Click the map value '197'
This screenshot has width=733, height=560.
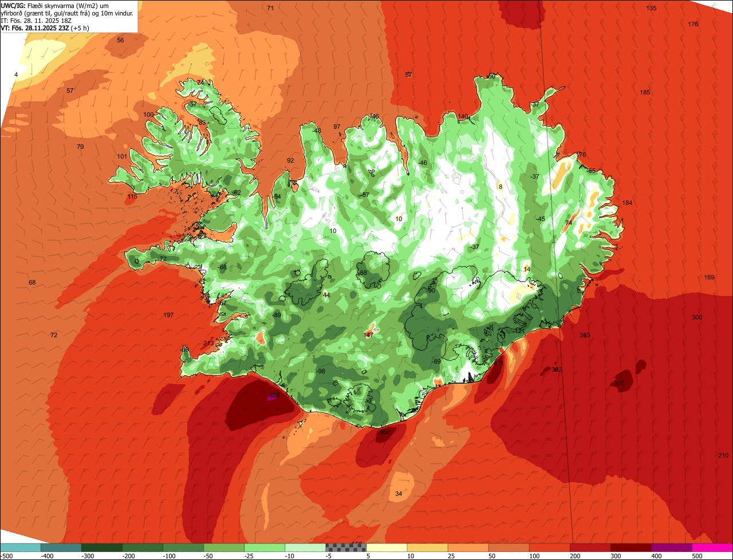coord(168,315)
